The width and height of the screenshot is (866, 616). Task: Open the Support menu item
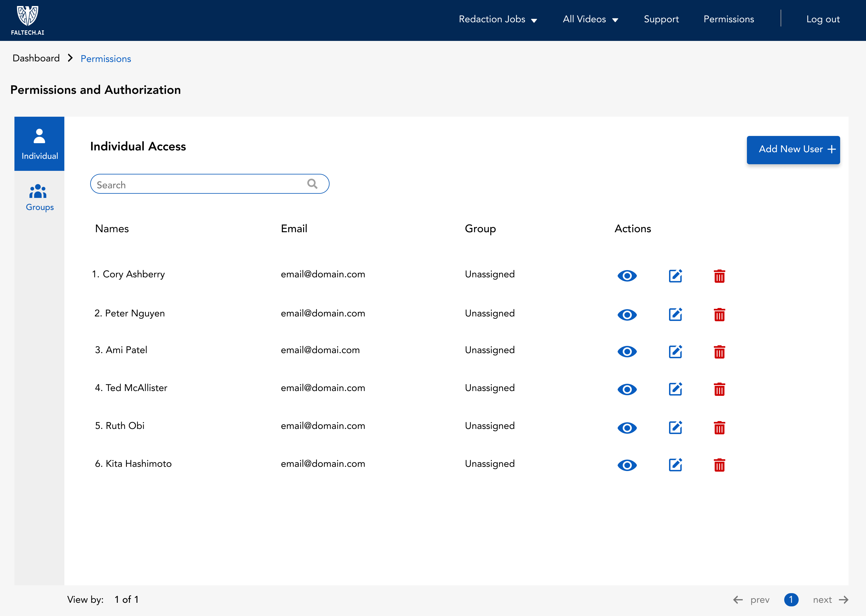coord(661,19)
